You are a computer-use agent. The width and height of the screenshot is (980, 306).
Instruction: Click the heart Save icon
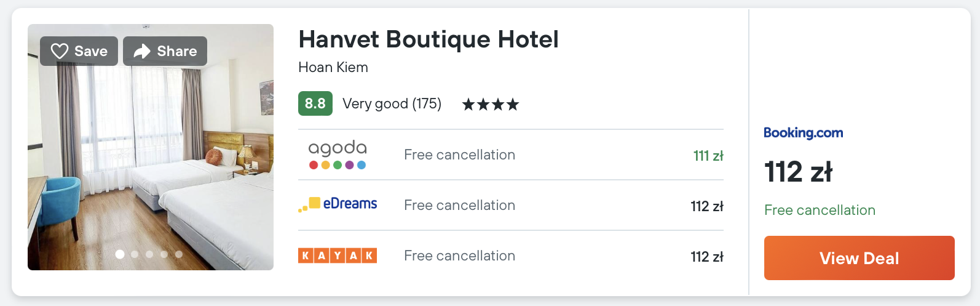[x=60, y=51]
